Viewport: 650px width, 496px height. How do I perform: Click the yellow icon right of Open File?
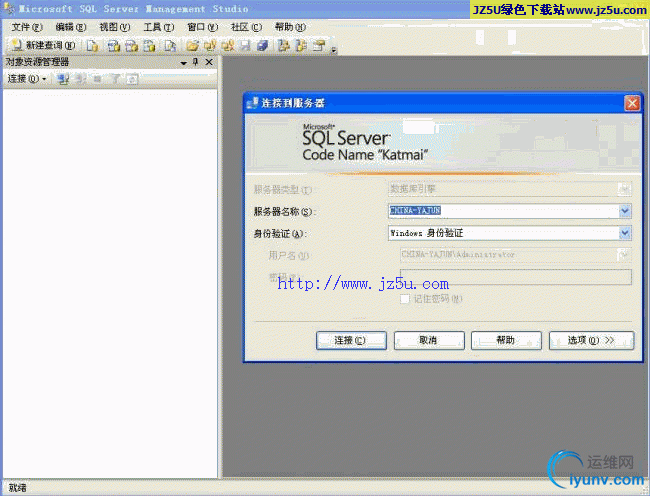point(210,45)
